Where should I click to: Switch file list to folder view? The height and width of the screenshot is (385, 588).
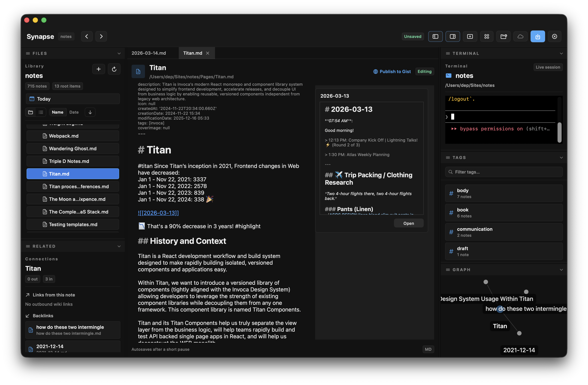click(x=31, y=112)
